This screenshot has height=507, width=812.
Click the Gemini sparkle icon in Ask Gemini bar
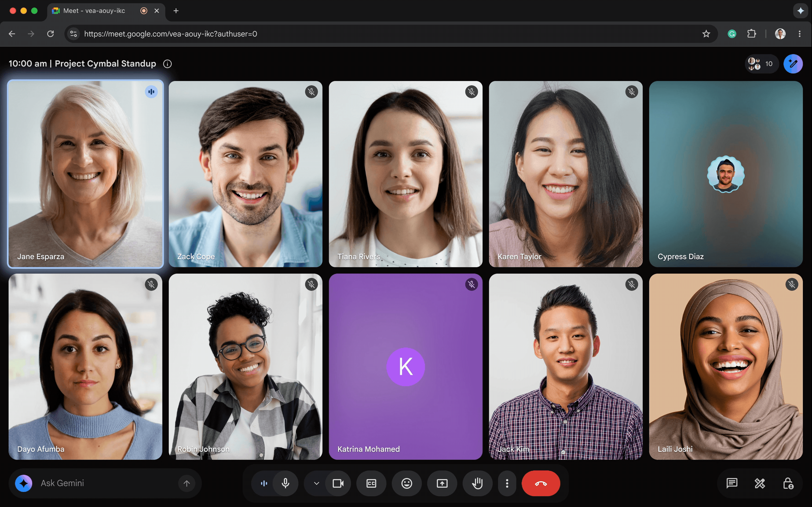point(24,483)
